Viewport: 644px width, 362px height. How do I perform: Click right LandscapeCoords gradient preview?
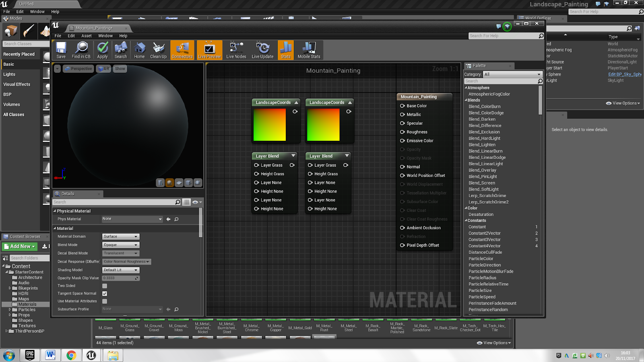(323, 125)
